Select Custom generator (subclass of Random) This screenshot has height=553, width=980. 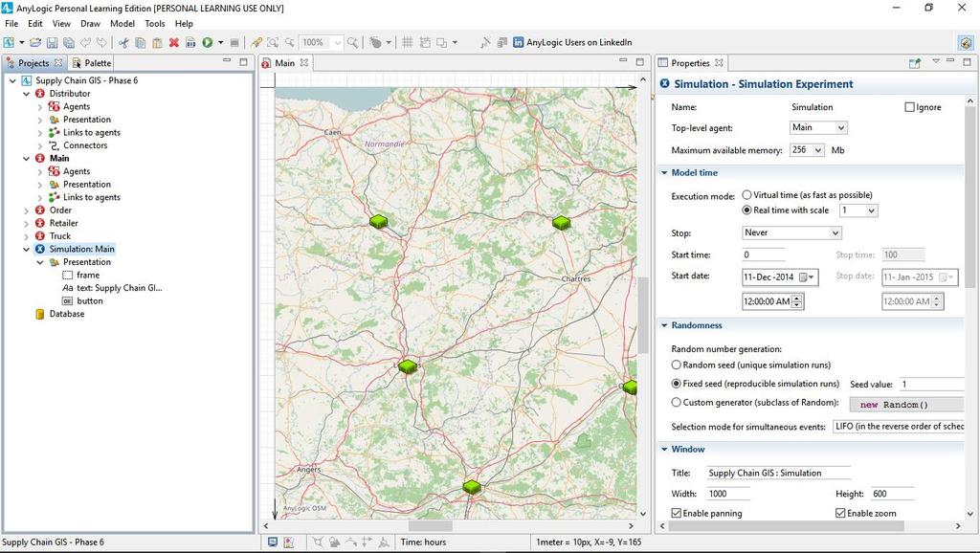[676, 403]
